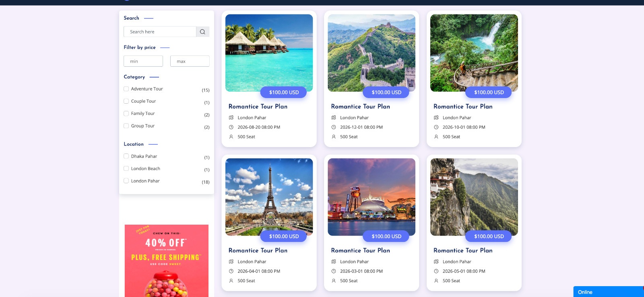Screen dimensions: 644x297
Task: Open the Eiffel Tower tour image
Action: [269, 197]
